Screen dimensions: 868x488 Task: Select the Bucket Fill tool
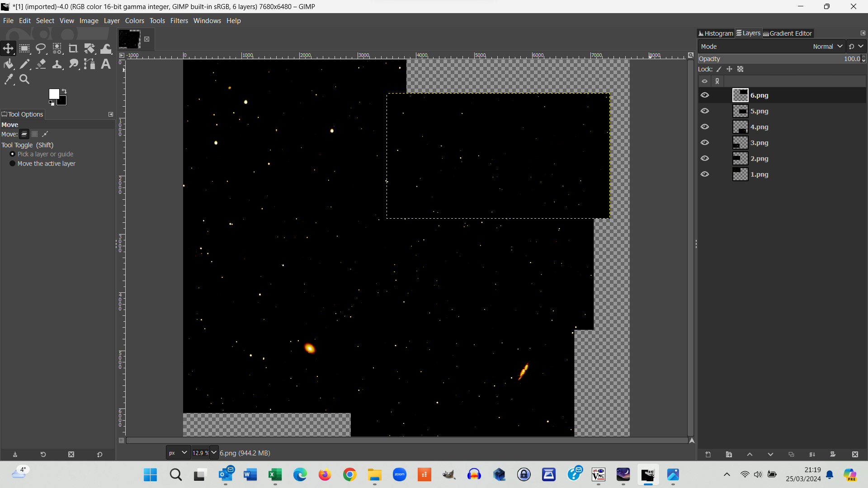(8, 64)
